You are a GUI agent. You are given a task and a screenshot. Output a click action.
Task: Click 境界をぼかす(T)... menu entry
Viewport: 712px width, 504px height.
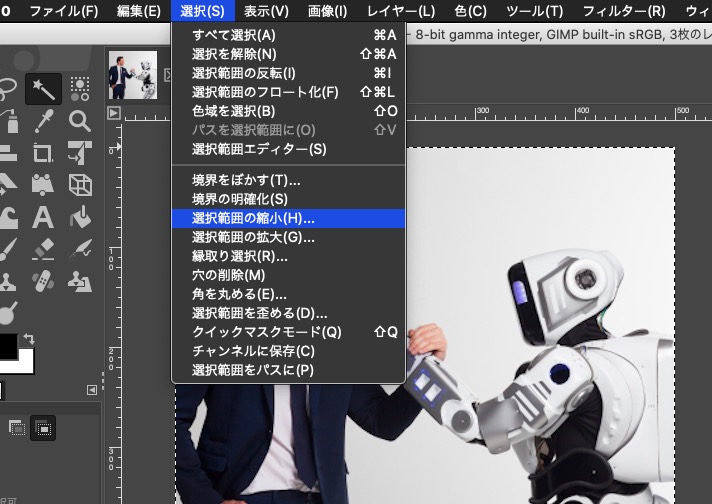coord(246,180)
